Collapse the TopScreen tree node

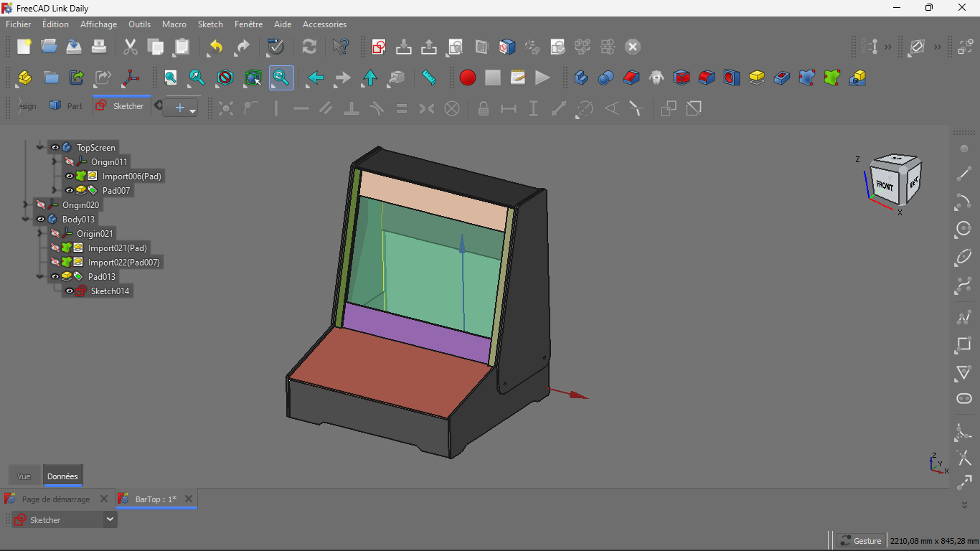click(x=40, y=147)
